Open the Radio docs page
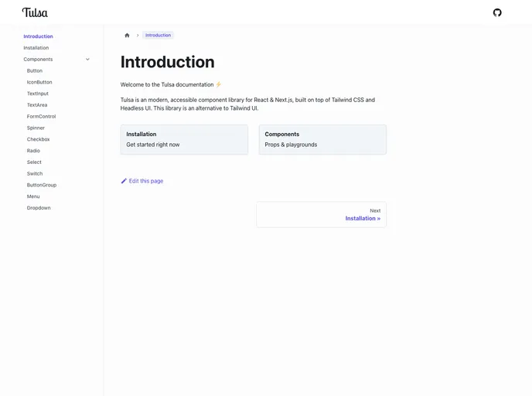 pyautogui.click(x=33, y=151)
